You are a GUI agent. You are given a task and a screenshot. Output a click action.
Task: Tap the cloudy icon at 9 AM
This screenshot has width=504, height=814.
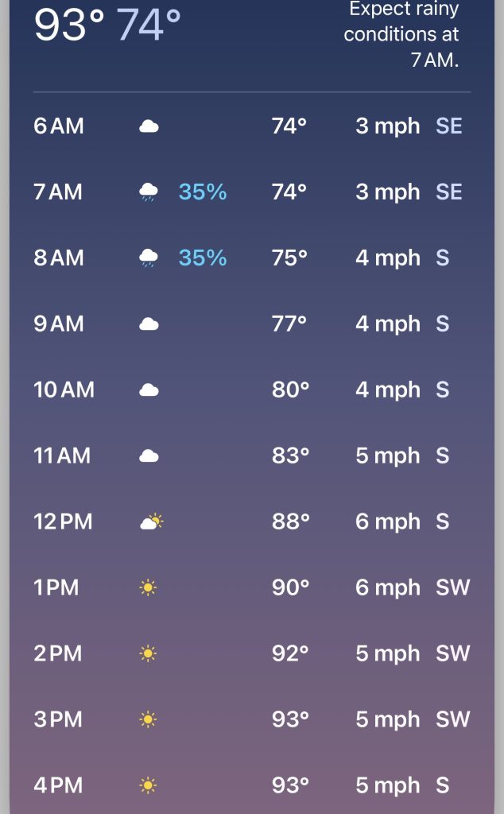click(x=149, y=324)
